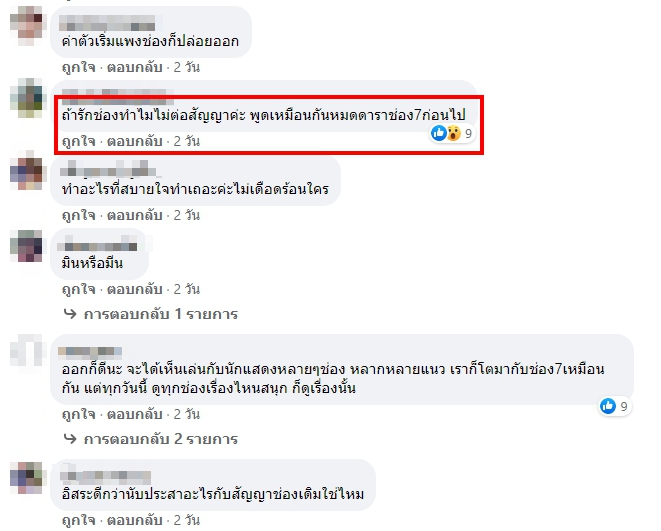
Task: Reply to the ค่าตัวเริ่มแพง comment
Action: [x=134, y=67]
